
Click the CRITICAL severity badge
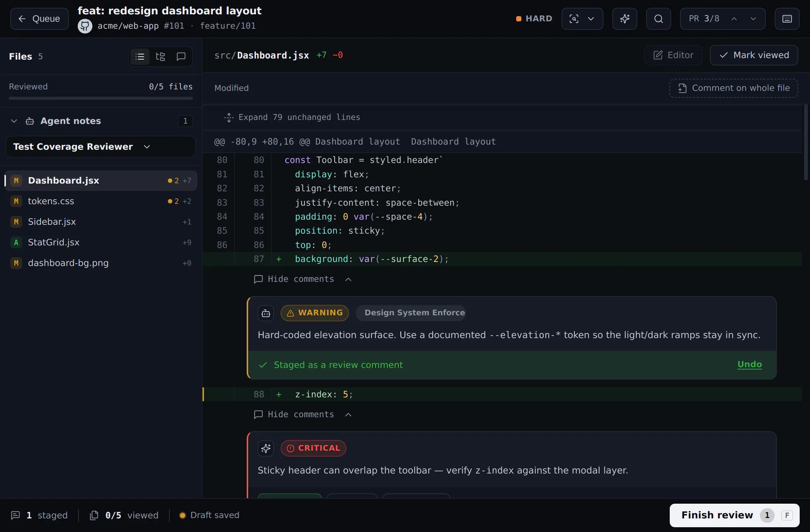tap(313, 448)
